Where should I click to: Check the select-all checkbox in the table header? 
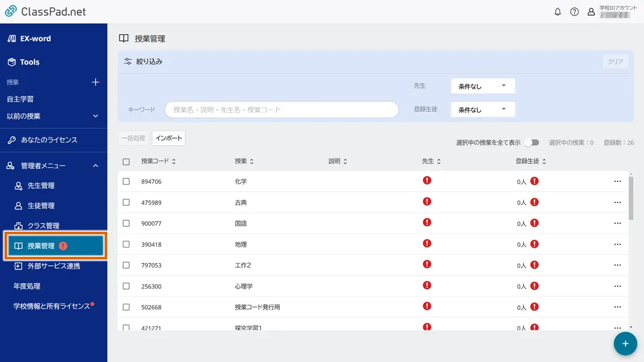126,162
